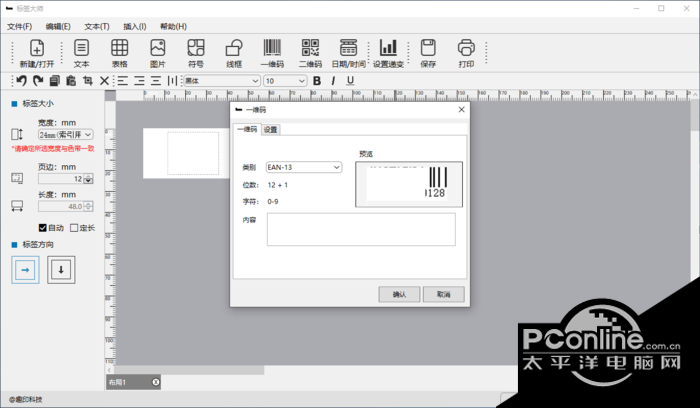Click the 二维码 QR code toolbar icon

click(x=310, y=54)
